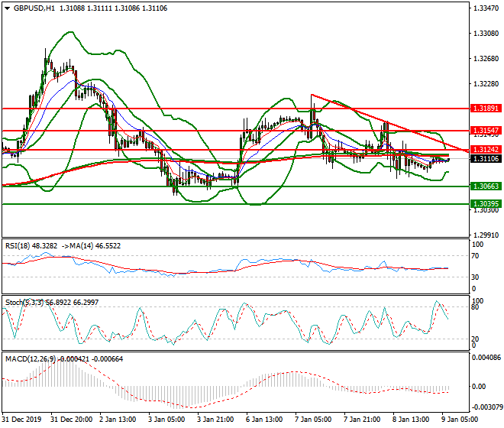Click the Stochastic 20 level label

point(476,339)
